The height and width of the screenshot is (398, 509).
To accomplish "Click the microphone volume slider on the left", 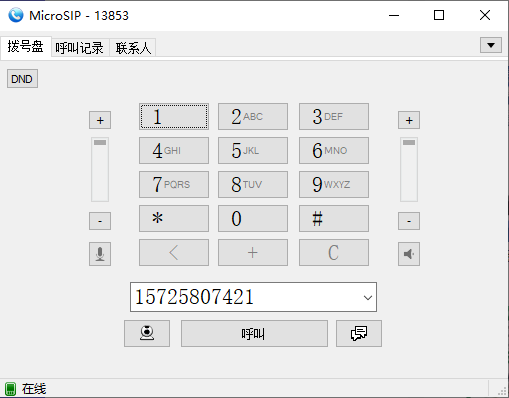I will coord(100,170).
